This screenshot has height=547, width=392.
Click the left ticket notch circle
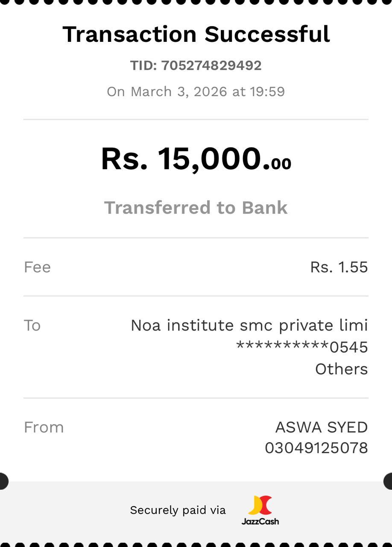[3, 481]
